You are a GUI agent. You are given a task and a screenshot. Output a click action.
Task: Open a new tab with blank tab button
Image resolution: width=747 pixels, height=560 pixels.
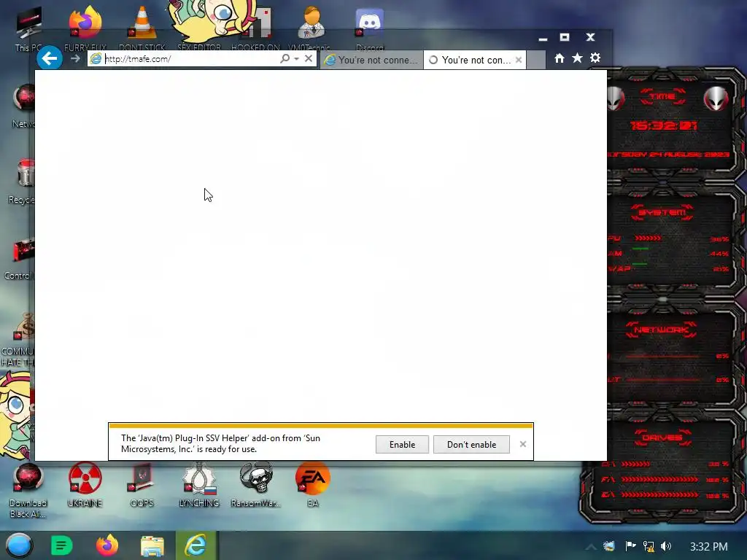tap(536, 60)
